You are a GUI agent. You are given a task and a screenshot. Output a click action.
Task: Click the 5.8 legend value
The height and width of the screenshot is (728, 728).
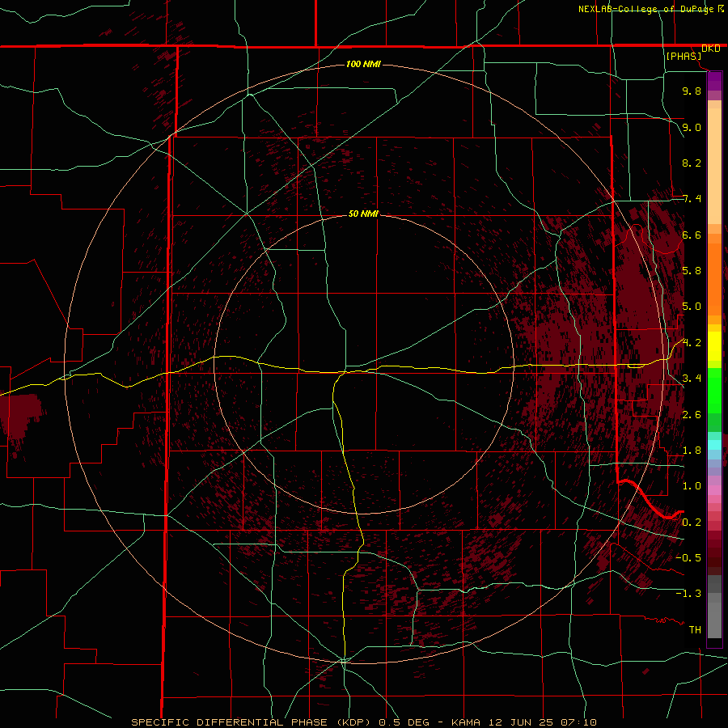tap(692, 271)
